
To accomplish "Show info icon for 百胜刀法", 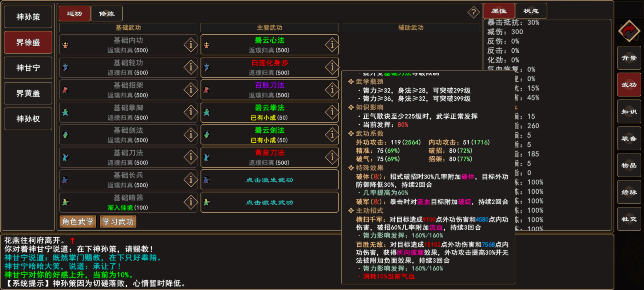I will coord(332,90).
